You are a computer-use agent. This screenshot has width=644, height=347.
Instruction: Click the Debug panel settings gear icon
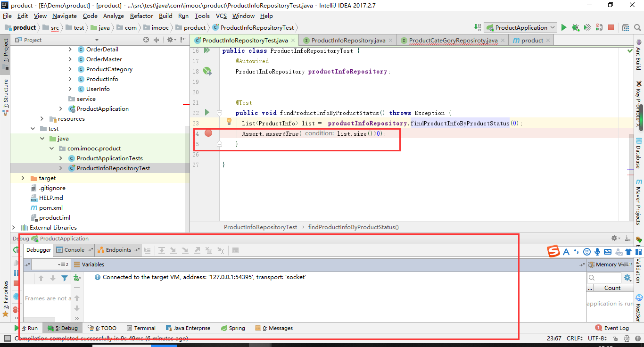(x=615, y=238)
